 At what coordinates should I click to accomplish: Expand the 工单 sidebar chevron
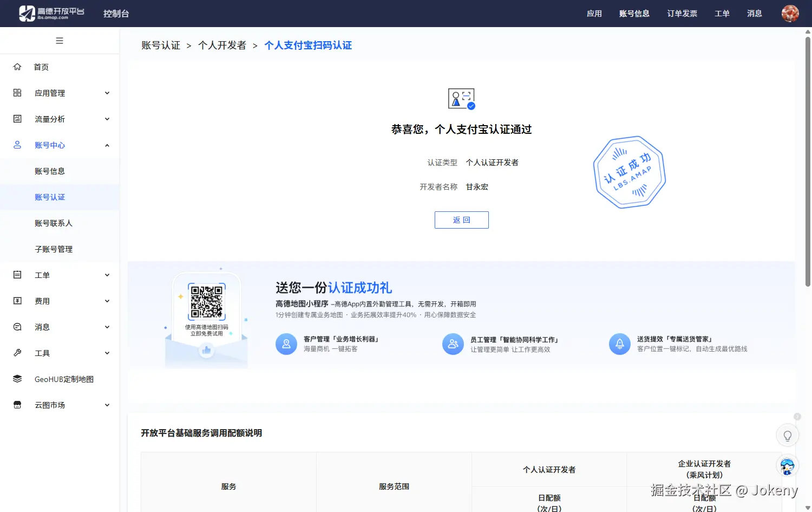[x=107, y=275]
